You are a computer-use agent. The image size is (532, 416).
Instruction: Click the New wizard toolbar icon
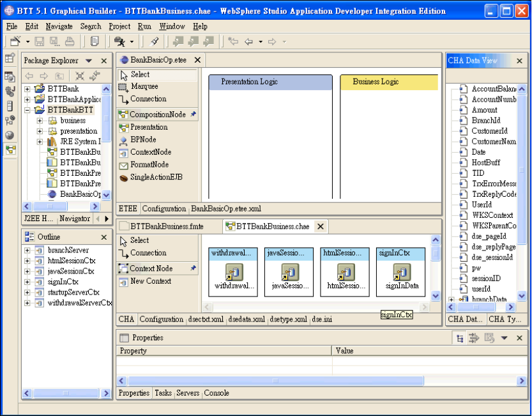(x=15, y=42)
